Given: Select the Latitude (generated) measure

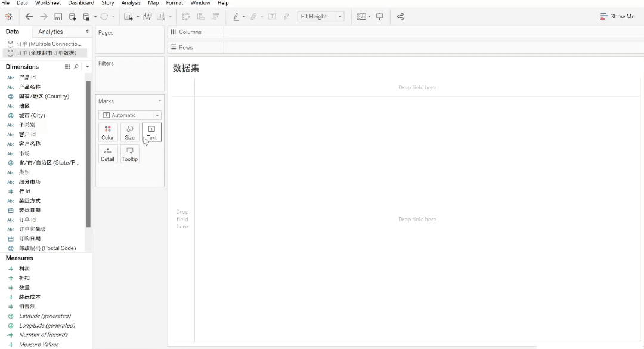Looking at the screenshot, I should pyautogui.click(x=45, y=316).
